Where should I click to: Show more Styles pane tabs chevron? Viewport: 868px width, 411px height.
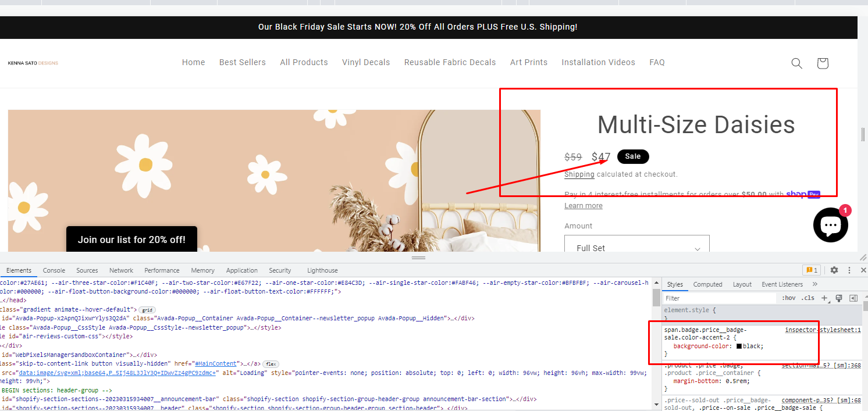pos(814,284)
